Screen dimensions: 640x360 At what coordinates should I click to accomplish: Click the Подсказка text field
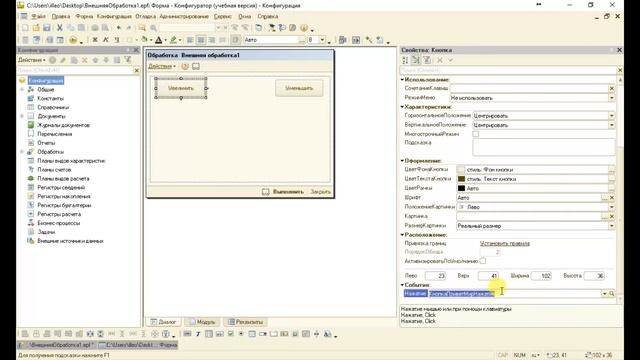[544, 147]
